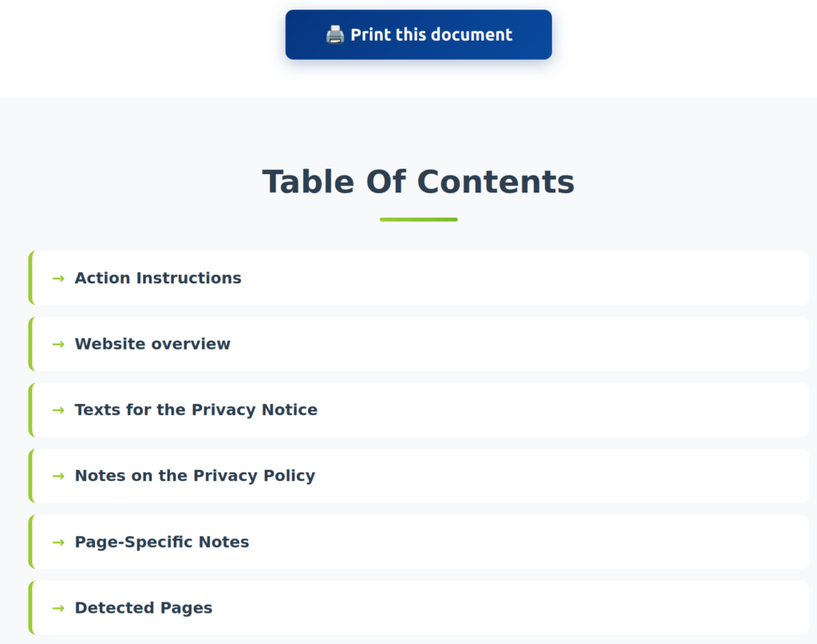Click the green left accent bar of Detected Pages card
Viewport: 817px width, 644px height.
click(x=30, y=608)
